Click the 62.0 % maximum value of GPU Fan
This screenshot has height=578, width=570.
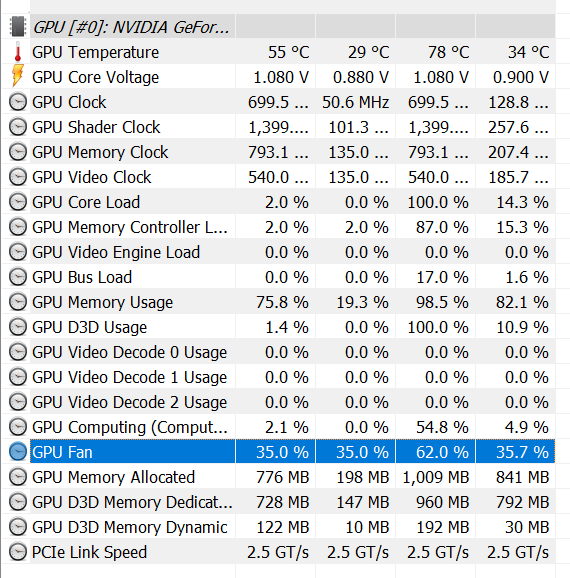point(442,452)
